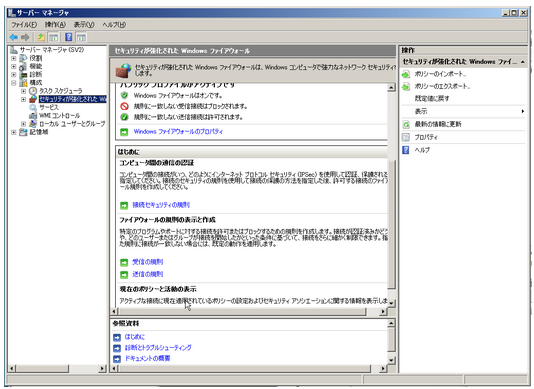Screen dimensions: 534x389
Task: Click the tree pane horizontal scroll right arrow
Action: (102, 369)
